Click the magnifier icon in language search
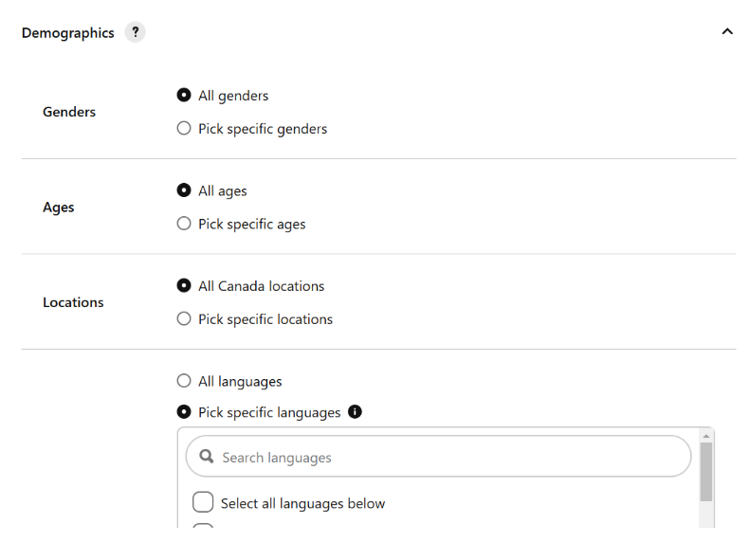This screenshot has width=750, height=560. [x=207, y=457]
